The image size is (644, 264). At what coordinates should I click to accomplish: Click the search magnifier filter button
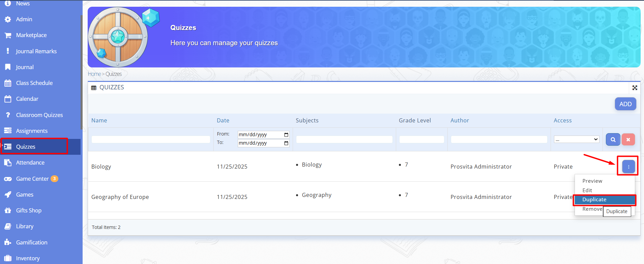coord(613,140)
